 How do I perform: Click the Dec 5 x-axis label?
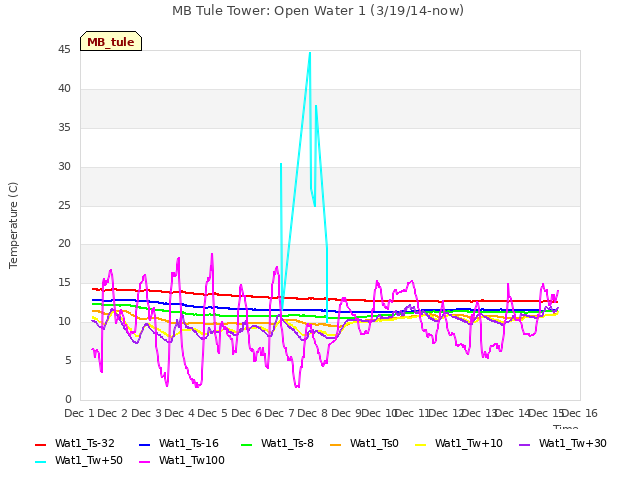pyautogui.click(x=213, y=413)
